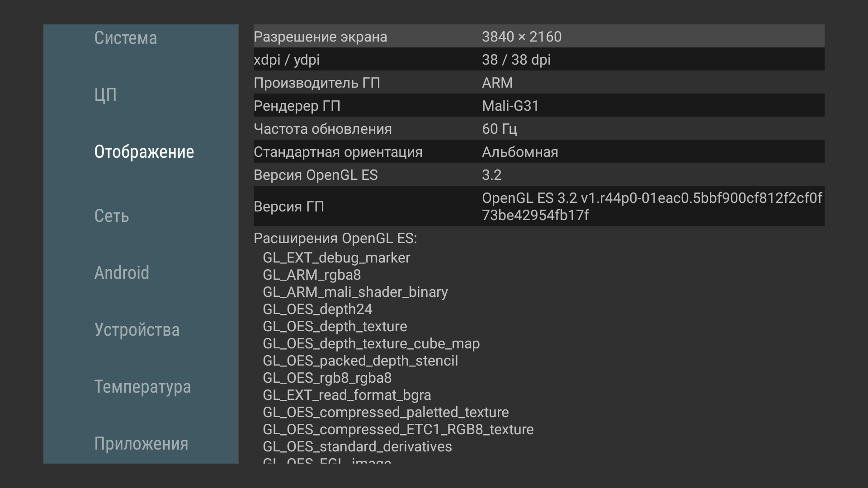868x488 pixels.
Task: Select the Версия OpenGL ES row
Action: pyautogui.click(x=538, y=174)
